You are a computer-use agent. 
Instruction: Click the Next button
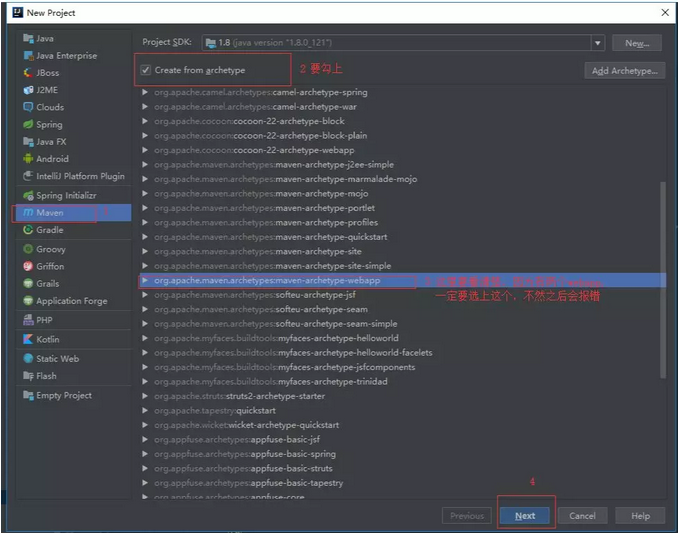(525, 516)
